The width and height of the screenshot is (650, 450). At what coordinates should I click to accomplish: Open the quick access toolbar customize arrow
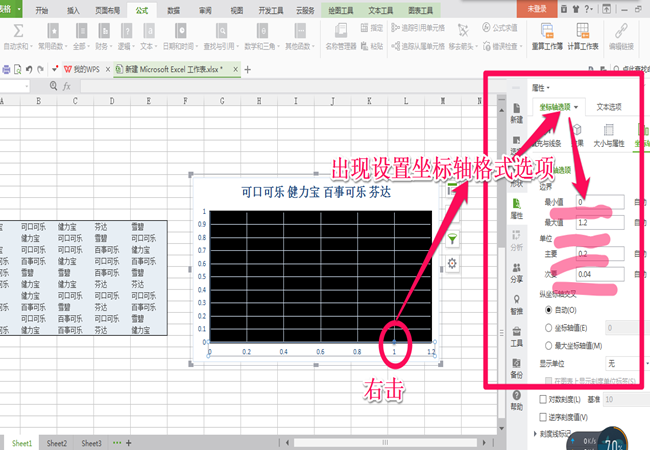[55, 70]
